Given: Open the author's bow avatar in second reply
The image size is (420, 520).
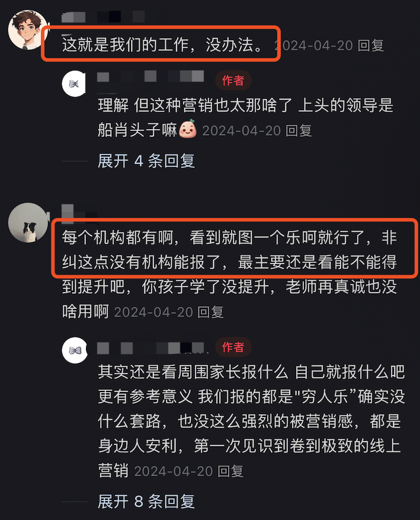Looking at the screenshot, I should (75, 350).
